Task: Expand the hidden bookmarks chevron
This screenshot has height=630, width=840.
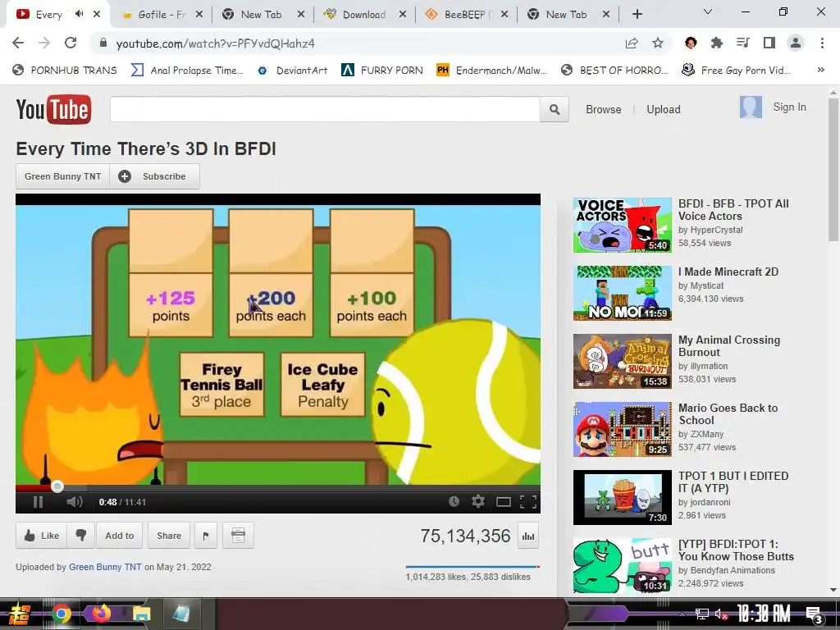Action: (820, 71)
